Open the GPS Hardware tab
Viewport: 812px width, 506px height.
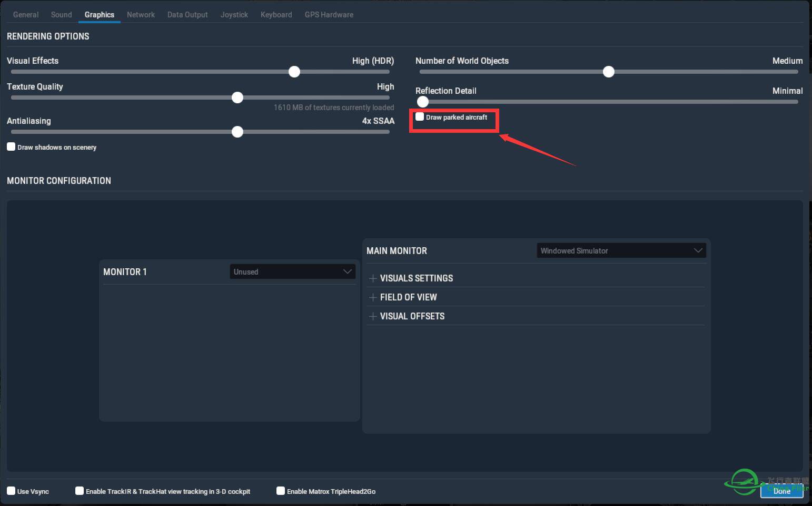329,15
